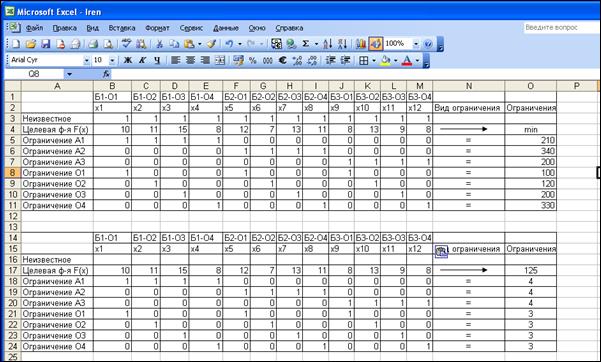Image resolution: width=601 pixels, height=362 pixels.
Task: Open the Правка menu
Action: tap(64, 28)
